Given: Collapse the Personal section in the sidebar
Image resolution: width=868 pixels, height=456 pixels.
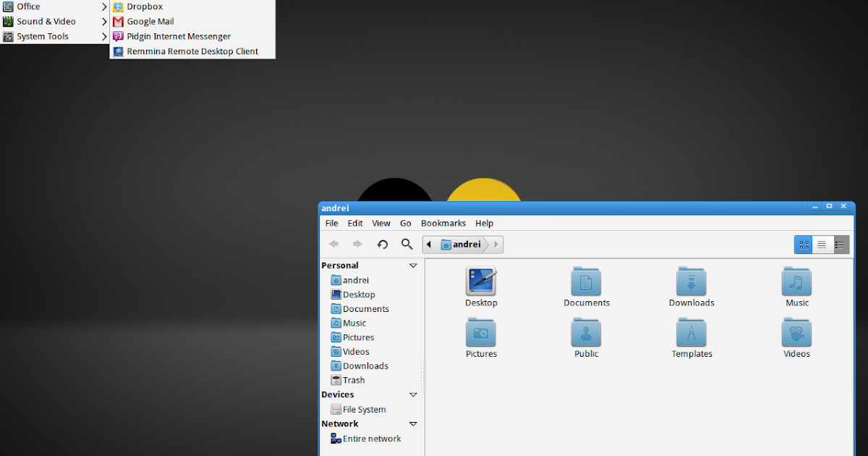Looking at the screenshot, I should click(413, 265).
